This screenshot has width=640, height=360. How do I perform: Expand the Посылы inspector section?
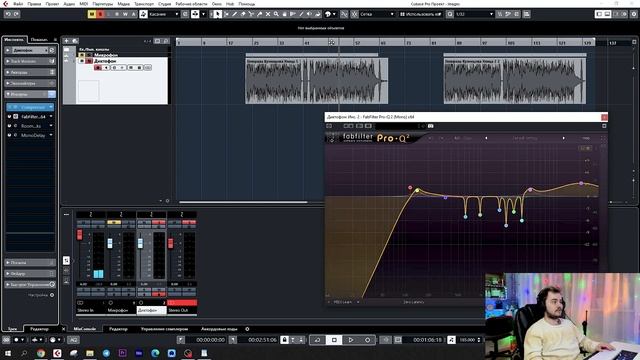(30, 262)
